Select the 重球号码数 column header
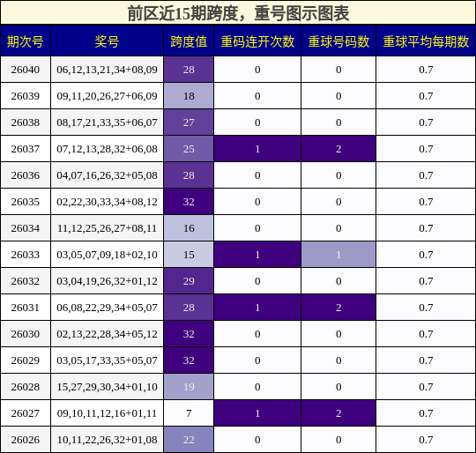The image size is (476, 453). [x=338, y=41]
